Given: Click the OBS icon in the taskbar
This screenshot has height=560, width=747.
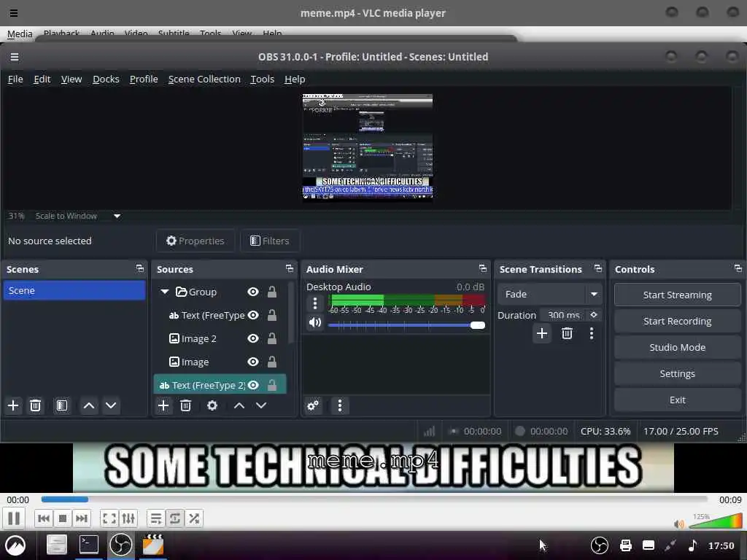Looking at the screenshot, I should (x=120, y=544).
